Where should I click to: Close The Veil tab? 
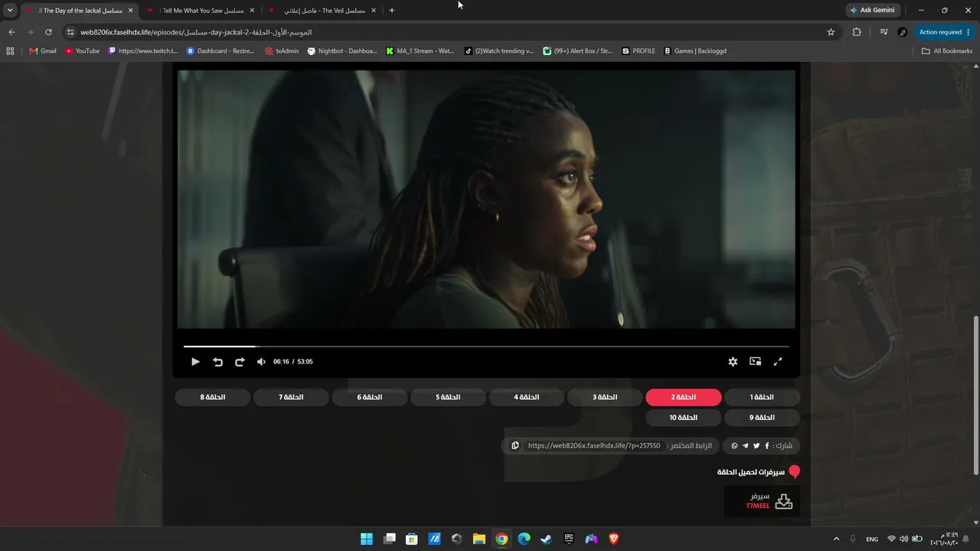[374, 11]
